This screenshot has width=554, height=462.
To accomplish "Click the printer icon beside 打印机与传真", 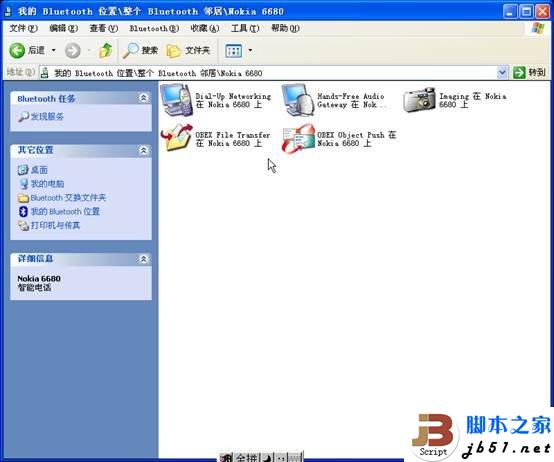I will point(23,225).
